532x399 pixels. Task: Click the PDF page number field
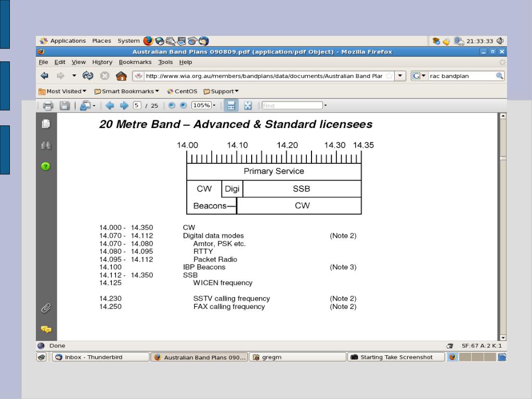[136, 106]
